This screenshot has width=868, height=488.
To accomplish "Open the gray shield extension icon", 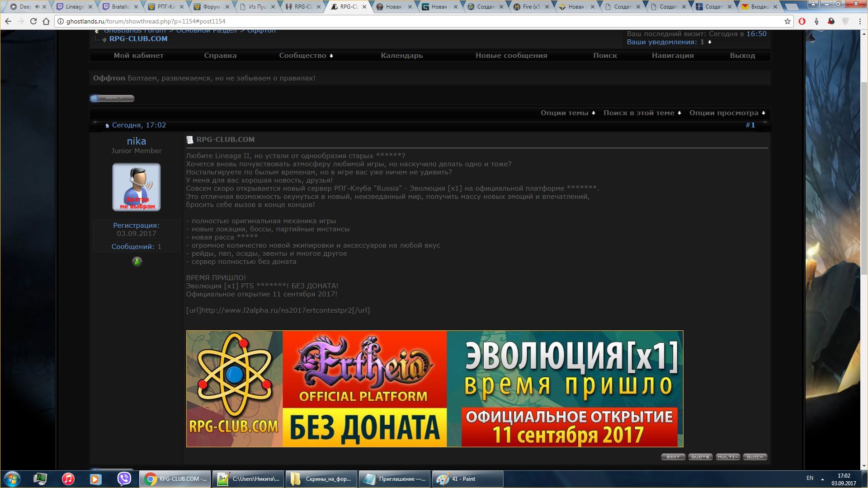I will 845,21.
